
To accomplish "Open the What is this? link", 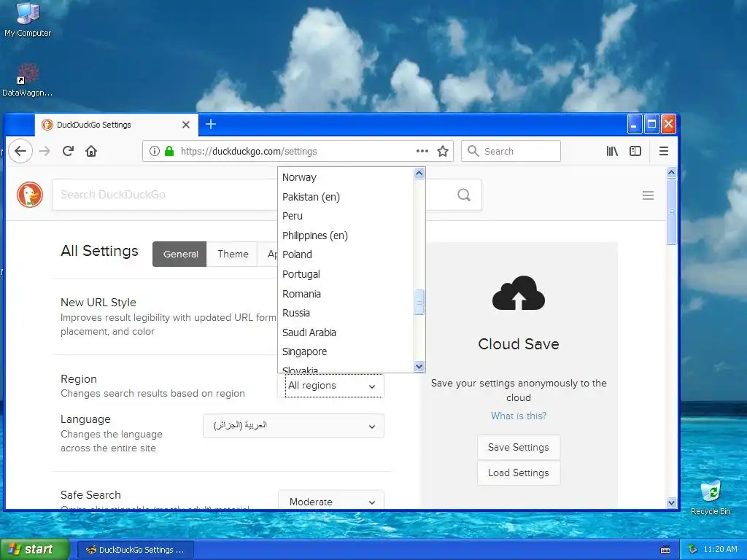I will coord(519,416).
